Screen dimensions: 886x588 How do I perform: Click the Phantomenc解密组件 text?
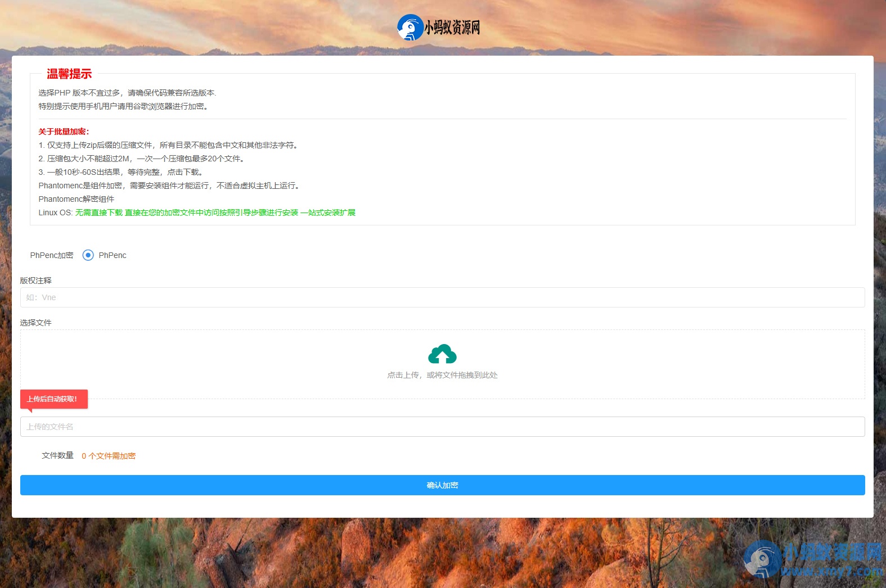tap(77, 199)
